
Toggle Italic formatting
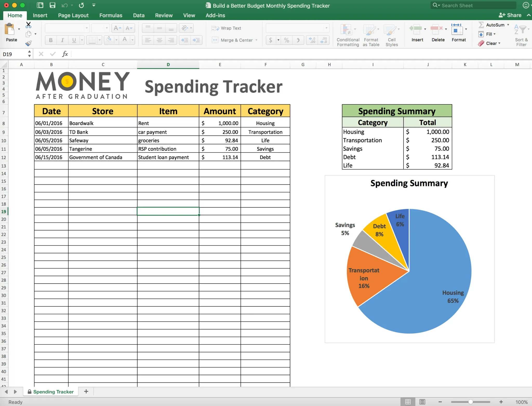(x=62, y=40)
